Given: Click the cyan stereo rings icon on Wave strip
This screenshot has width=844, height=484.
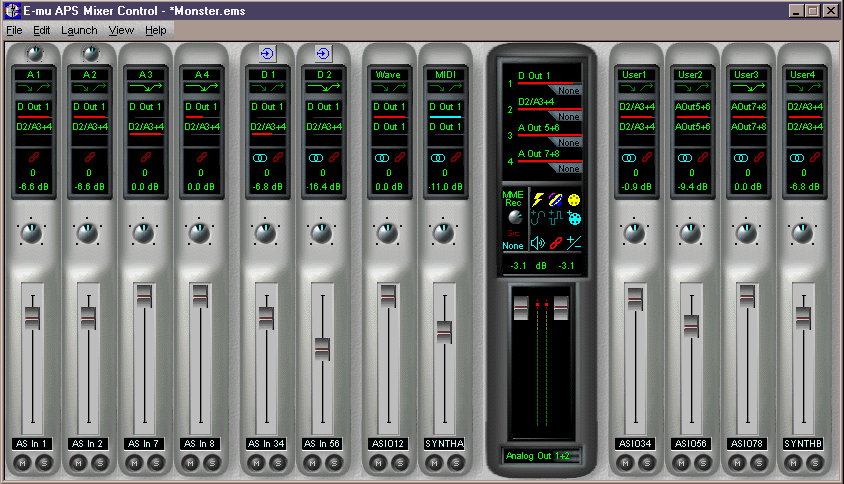Looking at the screenshot, I should pyautogui.click(x=382, y=158).
